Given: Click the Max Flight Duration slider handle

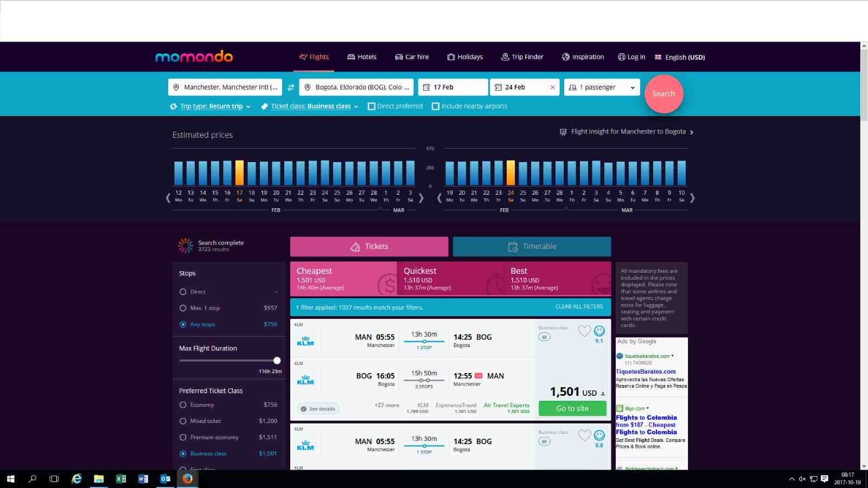Looking at the screenshot, I should [277, 361].
